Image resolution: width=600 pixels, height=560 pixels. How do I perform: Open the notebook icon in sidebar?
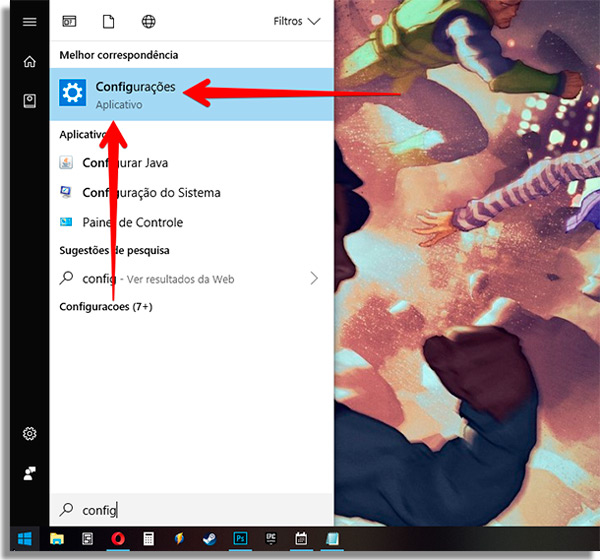coord(29,101)
